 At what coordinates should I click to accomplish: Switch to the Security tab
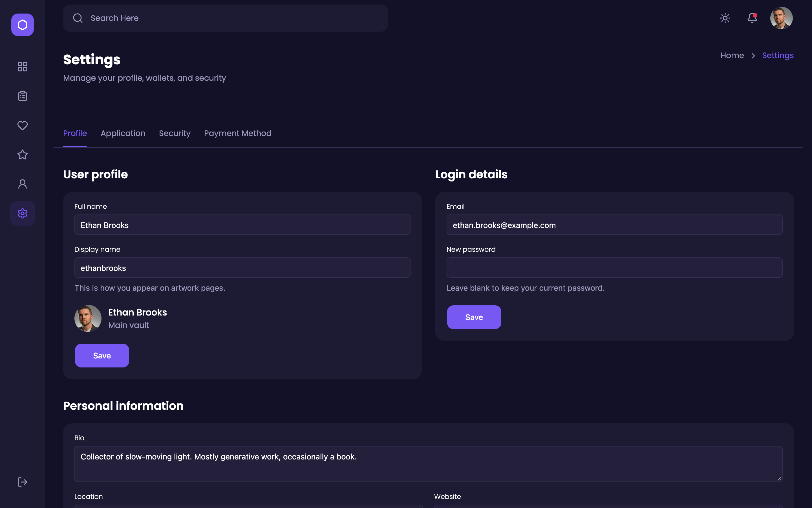(175, 133)
